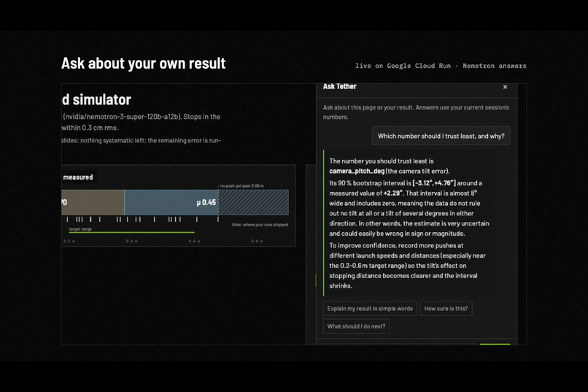
Task: Click the 'd simulator' heading
Action: click(x=96, y=100)
